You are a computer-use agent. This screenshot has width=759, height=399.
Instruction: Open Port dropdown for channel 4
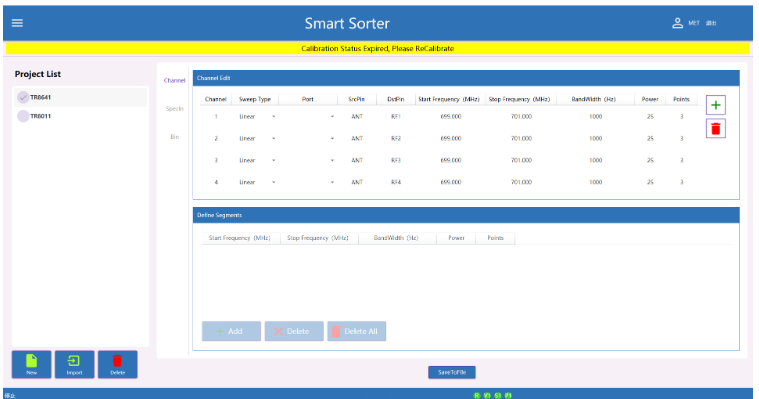(x=332, y=183)
